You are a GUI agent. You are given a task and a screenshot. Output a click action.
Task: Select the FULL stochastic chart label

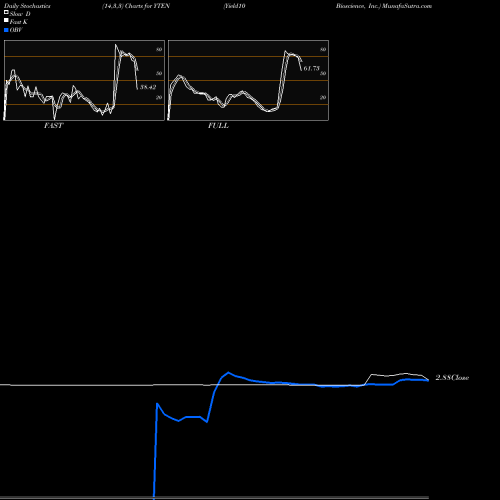(218, 126)
